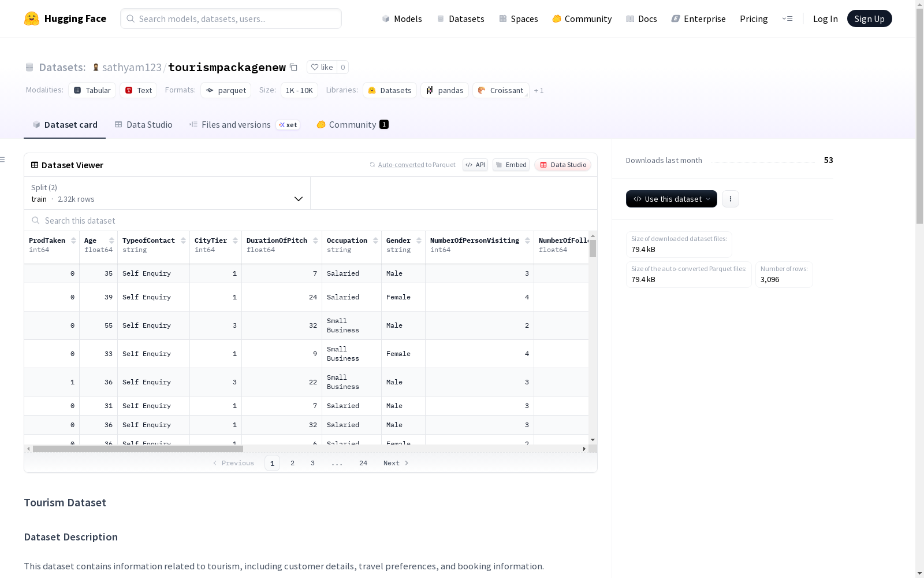Viewport: 924px width, 578px height.
Task: Open Spaces in the top navigation
Action: tap(519, 18)
